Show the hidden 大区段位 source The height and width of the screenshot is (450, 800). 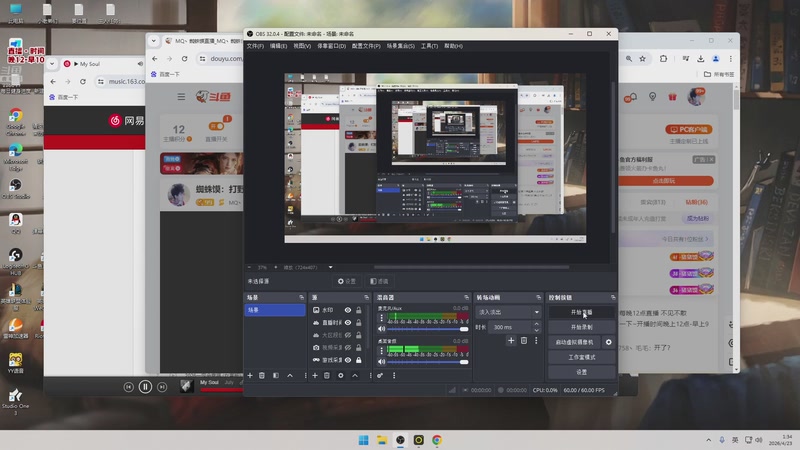point(347,335)
